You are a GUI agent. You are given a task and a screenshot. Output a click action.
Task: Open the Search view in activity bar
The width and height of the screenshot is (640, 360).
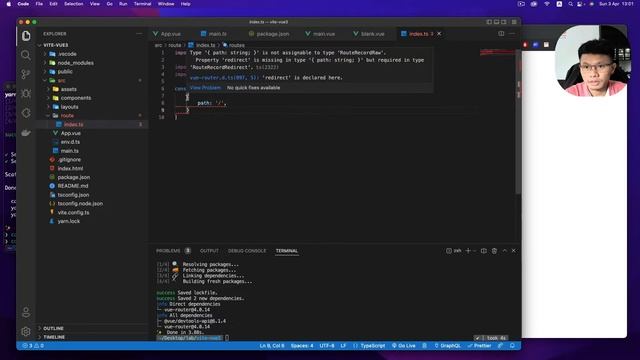click(x=26, y=55)
